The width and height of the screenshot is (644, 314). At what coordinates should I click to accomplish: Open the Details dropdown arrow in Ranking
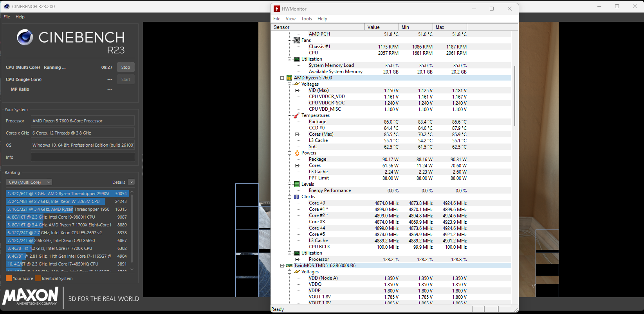131,182
